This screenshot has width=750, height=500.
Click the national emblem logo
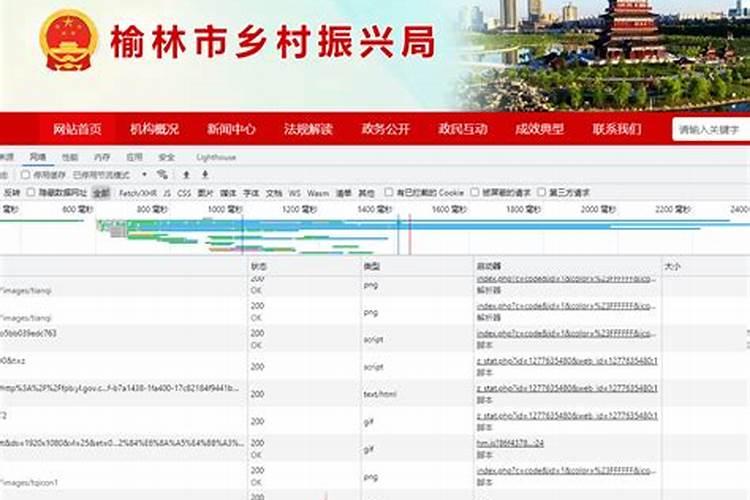[68, 41]
